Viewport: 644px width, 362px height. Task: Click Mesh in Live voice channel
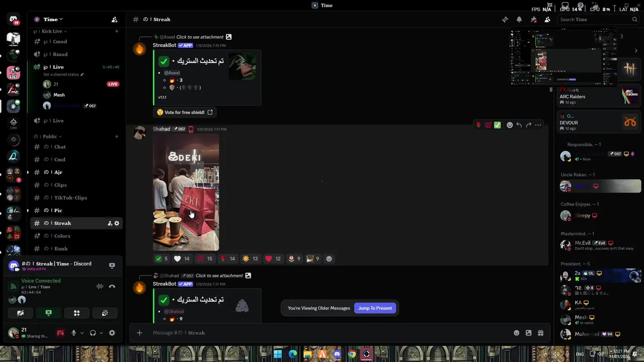point(59,95)
